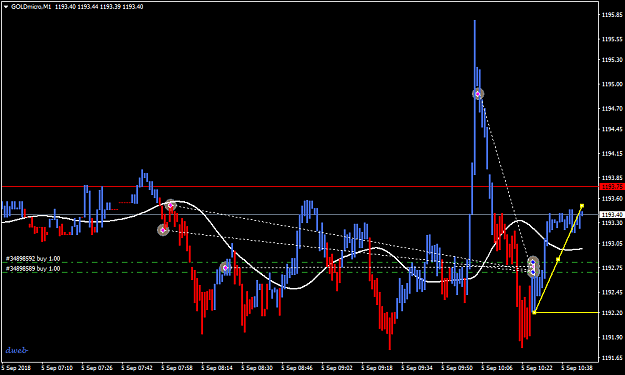Click the 5 Sep 07:42 time label
The image size is (625, 375).
137,368
